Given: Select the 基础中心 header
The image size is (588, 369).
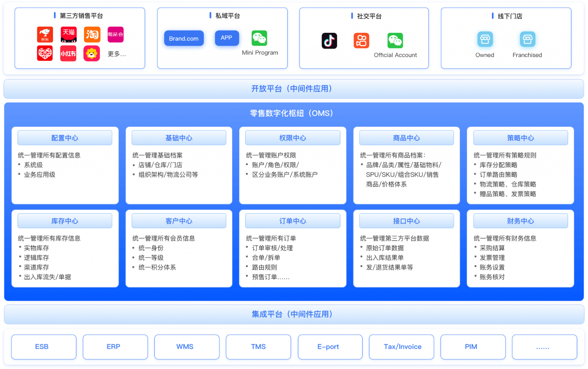Looking at the screenshot, I should (179, 138).
